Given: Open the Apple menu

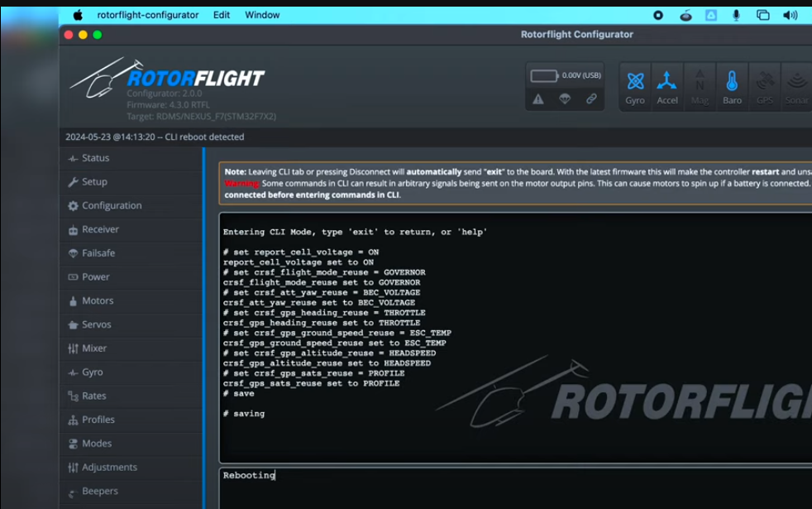Looking at the screenshot, I should pos(78,15).
